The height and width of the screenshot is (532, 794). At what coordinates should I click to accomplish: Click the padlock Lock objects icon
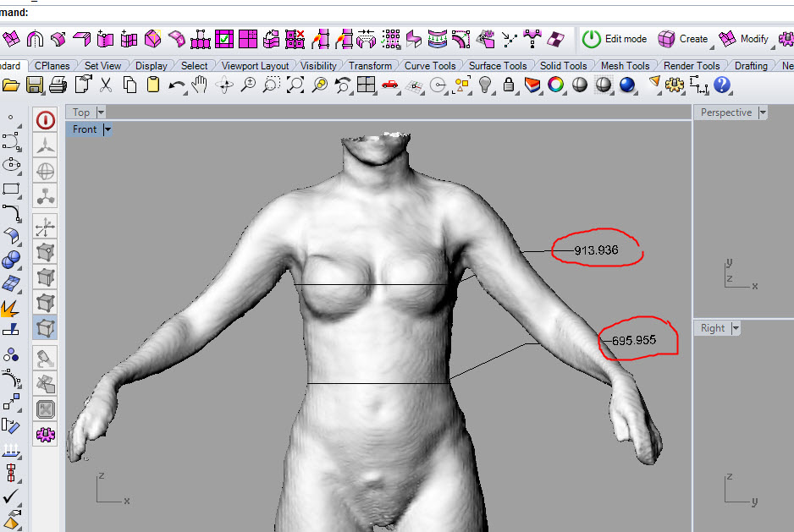[509, 85]
